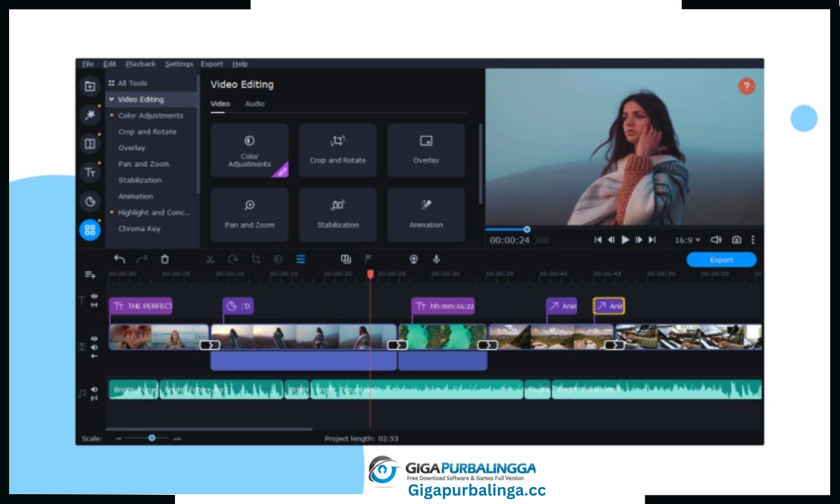The width and height of the screenshot is (840, 504).
Task: Select Animation in the tools list
Action: click(136, 196)
